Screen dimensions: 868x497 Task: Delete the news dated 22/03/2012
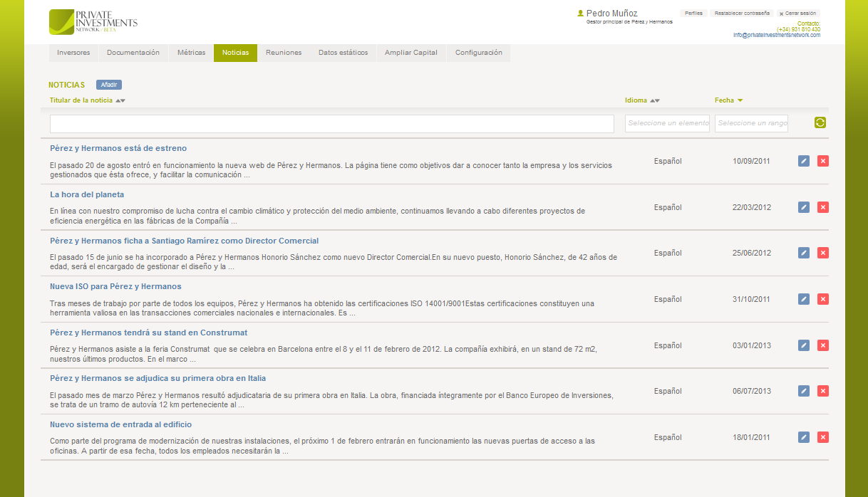823,207
